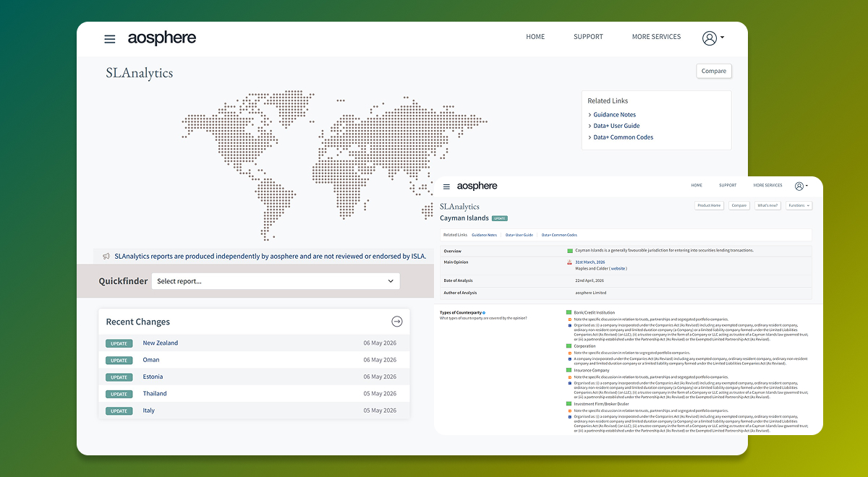Screen dimensions: 868x477
Task: Open the 31st March, 2026 main opinion link
Action: 590,262
